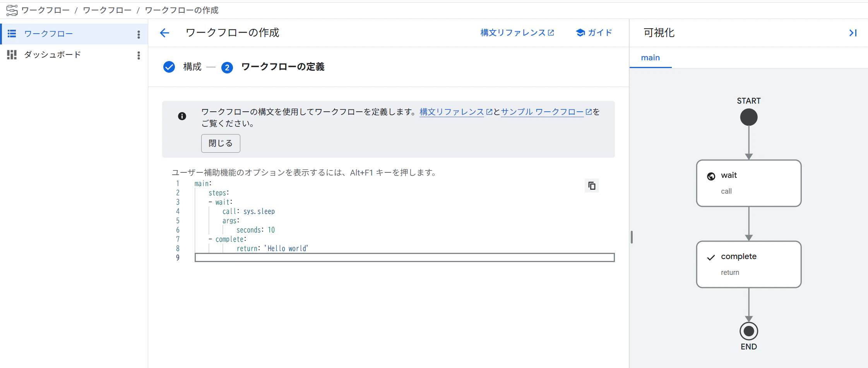Click the ダッシュボード icon in sidebar
Viewport: 868px width, 368px height.
(12, 55)
